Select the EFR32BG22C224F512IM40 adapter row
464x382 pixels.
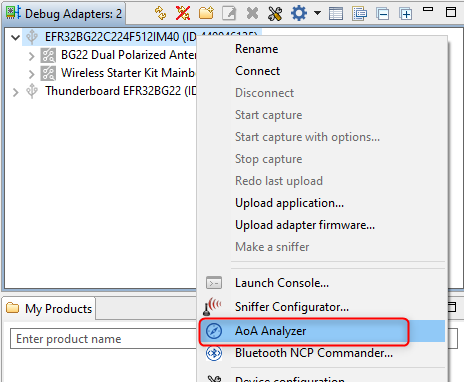(142, 37)
